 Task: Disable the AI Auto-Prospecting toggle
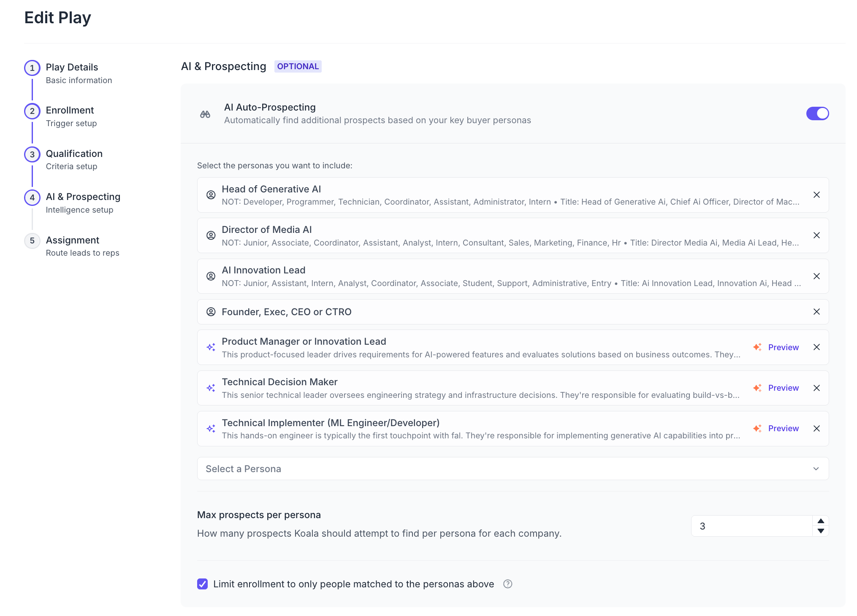(x=817, y=113)
